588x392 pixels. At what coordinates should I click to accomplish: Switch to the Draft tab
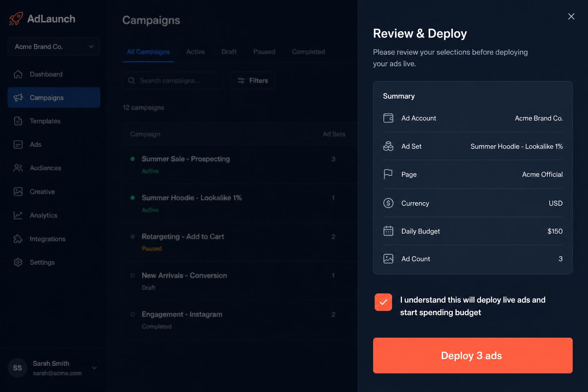point(229,52)
